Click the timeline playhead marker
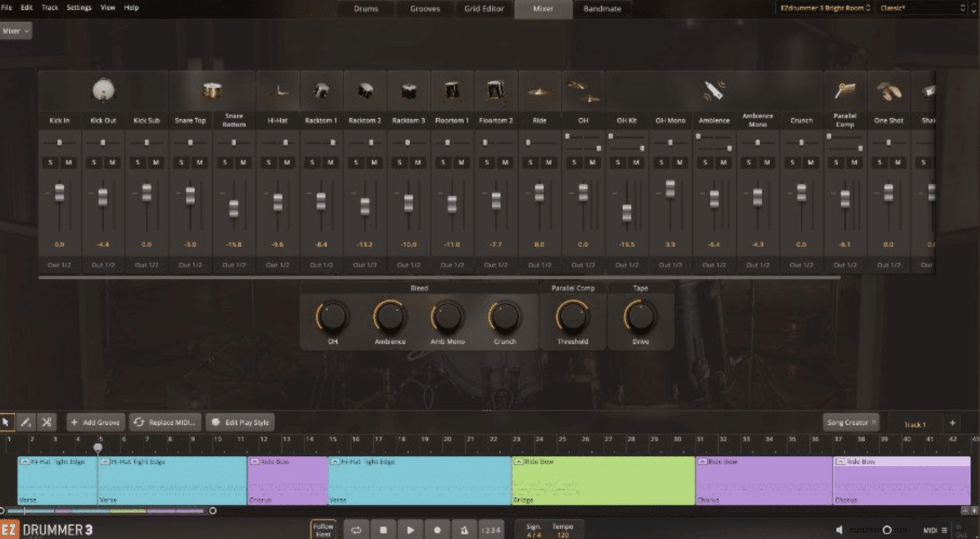The width and height of the screenshot is (980, 539). [x=98, y=448]
